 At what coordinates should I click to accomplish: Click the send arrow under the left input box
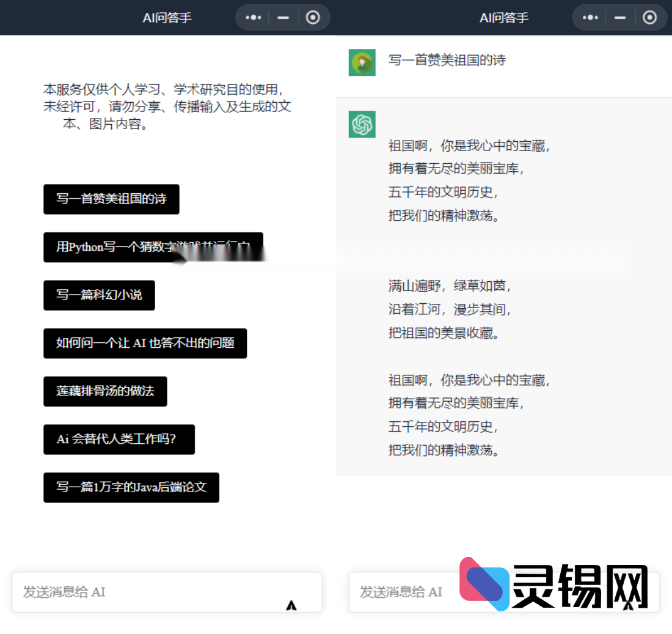pos(292,606)
